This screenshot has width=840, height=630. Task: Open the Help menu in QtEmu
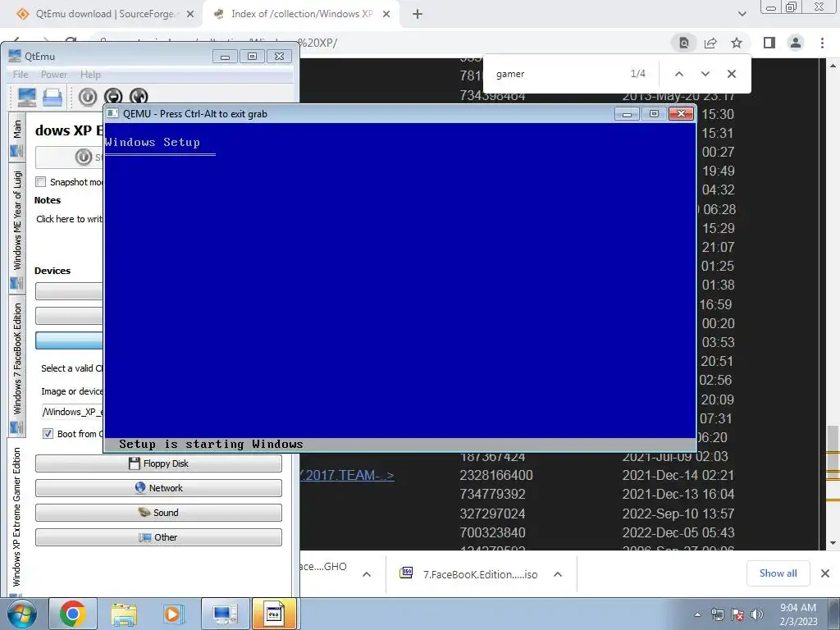tap(90, 75)
